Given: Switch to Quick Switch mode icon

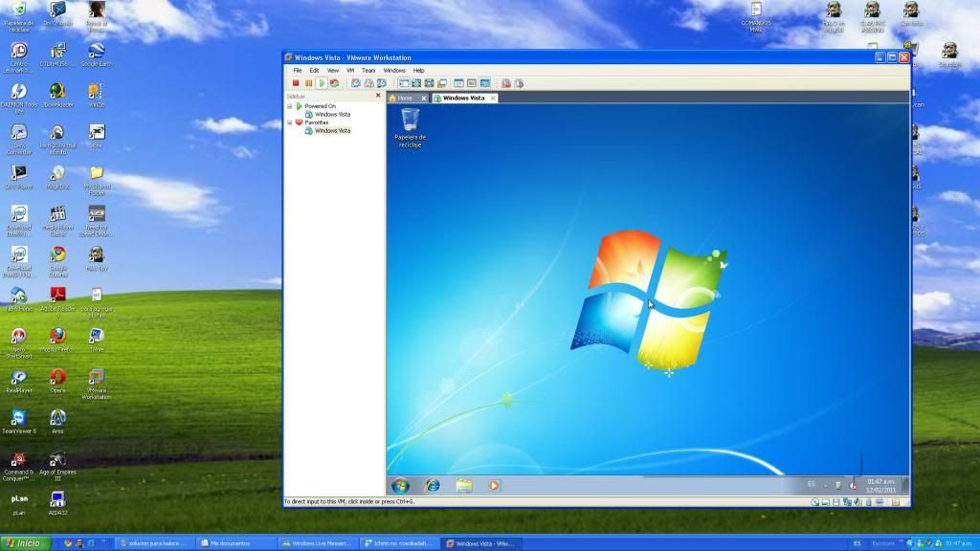Looking at the screenshot, I should (416, 83).
